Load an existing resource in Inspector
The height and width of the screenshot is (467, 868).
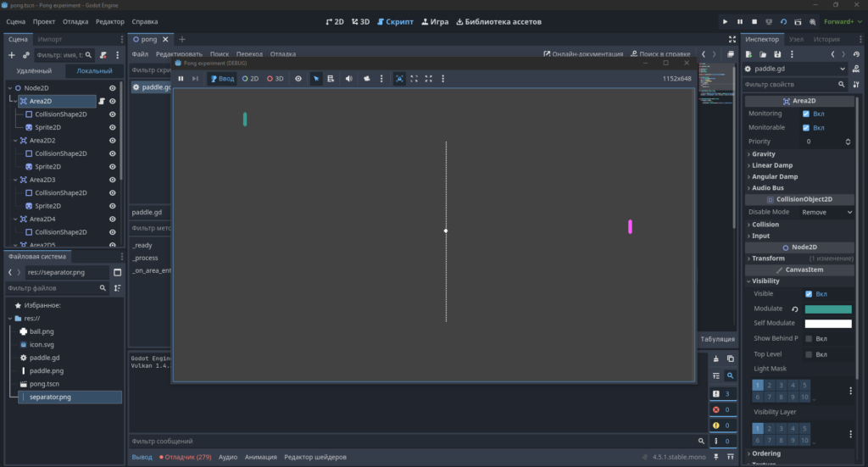click(x=763, y=54)
